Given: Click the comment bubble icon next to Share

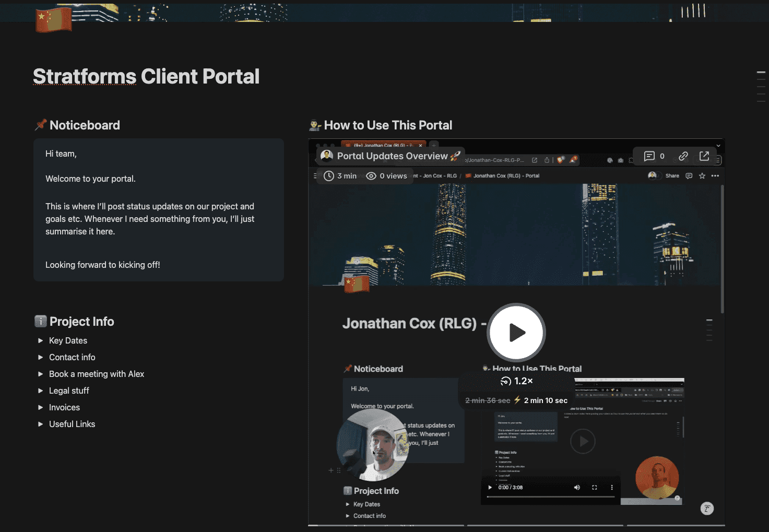Looking at the screenshot, I should [689, 176].
